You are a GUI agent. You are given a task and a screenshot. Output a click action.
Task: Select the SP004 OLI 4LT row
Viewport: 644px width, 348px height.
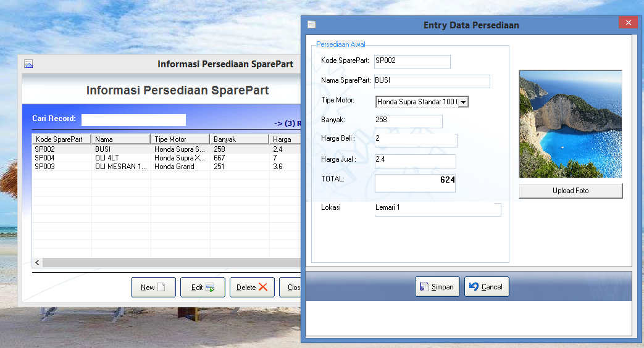123,158
